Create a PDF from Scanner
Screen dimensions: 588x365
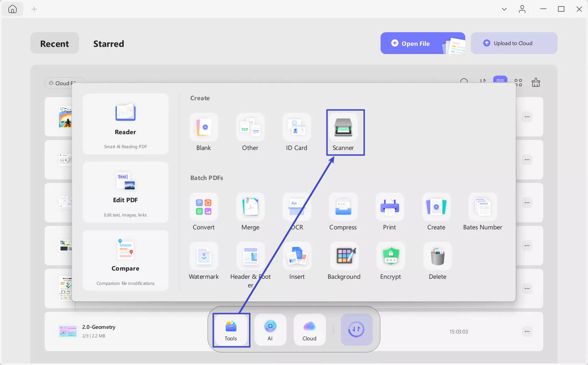coord(343,132)
